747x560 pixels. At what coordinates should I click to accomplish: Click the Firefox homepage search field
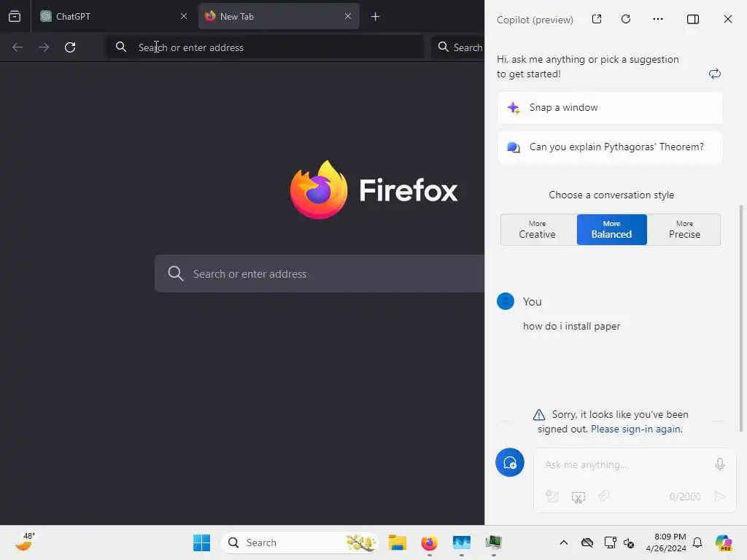(320, 274)
